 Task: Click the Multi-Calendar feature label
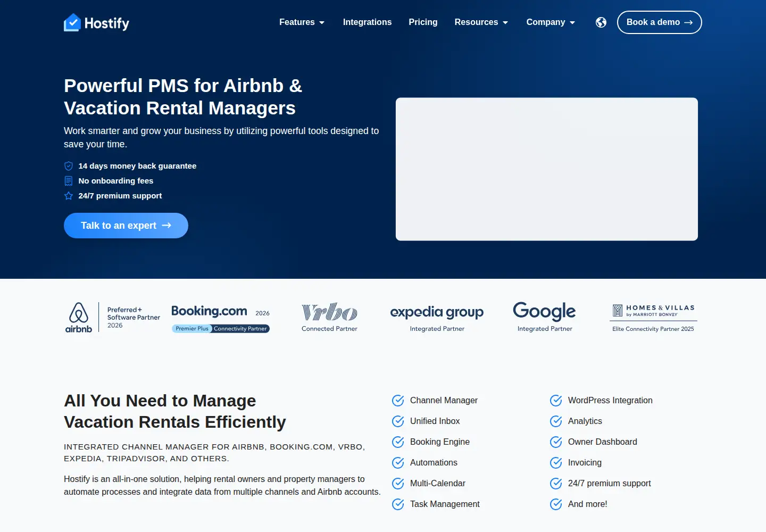point(438,484)
